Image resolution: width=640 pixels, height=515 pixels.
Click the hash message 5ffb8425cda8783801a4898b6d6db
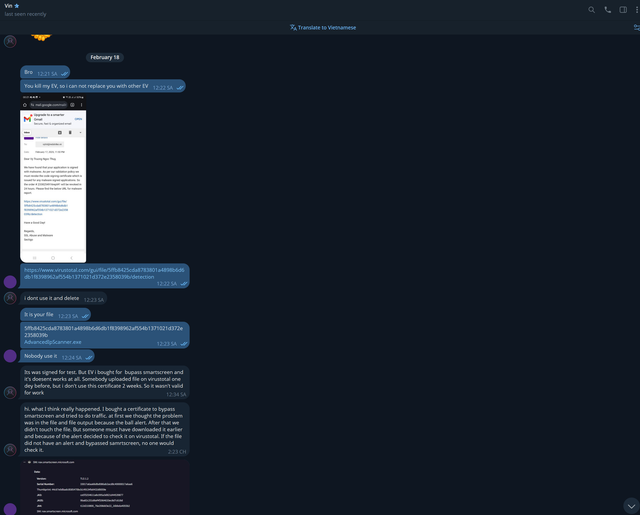105,335
